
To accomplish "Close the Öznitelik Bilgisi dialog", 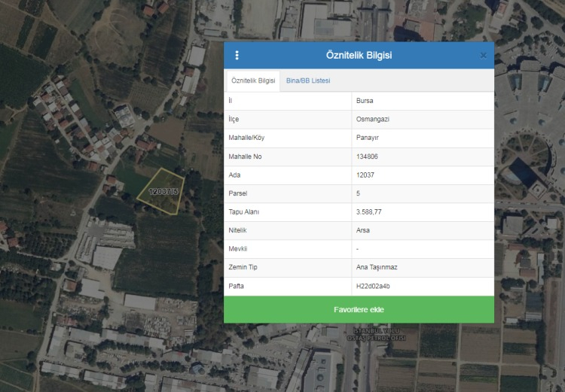I will (483, 55).
